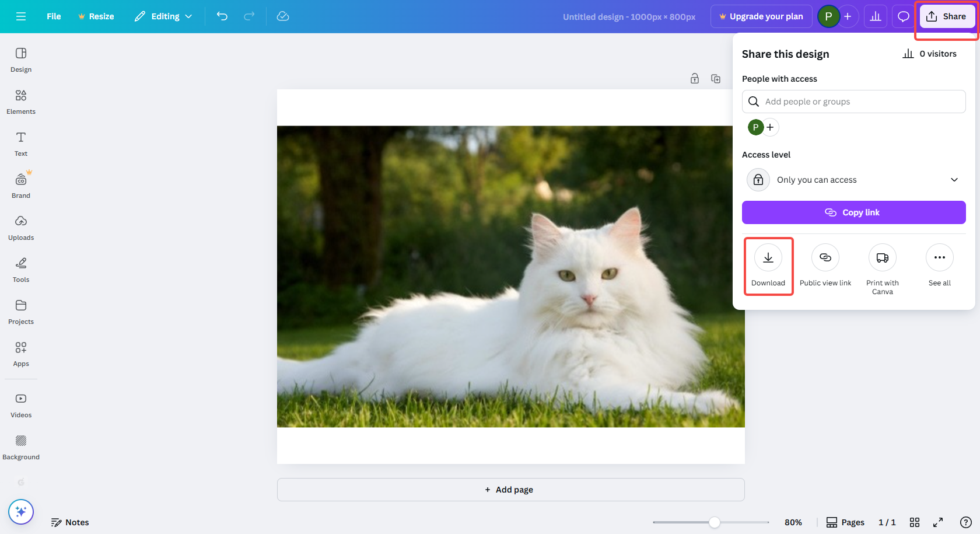Toggle the Pages thumbnail view
Viewport: 980px width, 534px height.
pyautogui.click(x=846, y=522)
